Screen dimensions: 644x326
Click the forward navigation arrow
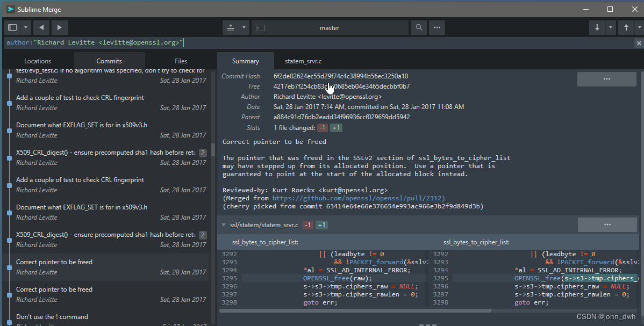pos(59,27)
